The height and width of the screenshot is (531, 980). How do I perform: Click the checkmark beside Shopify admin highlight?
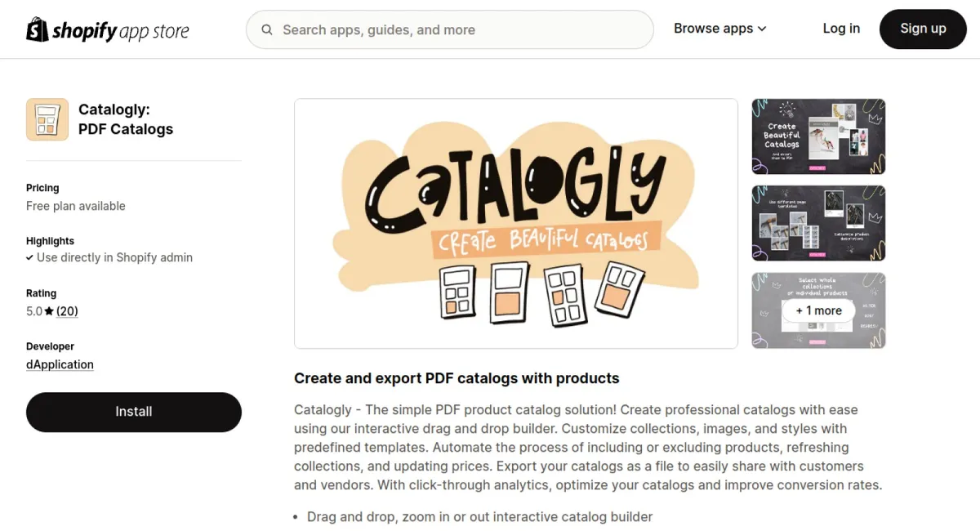pos(30,257)
